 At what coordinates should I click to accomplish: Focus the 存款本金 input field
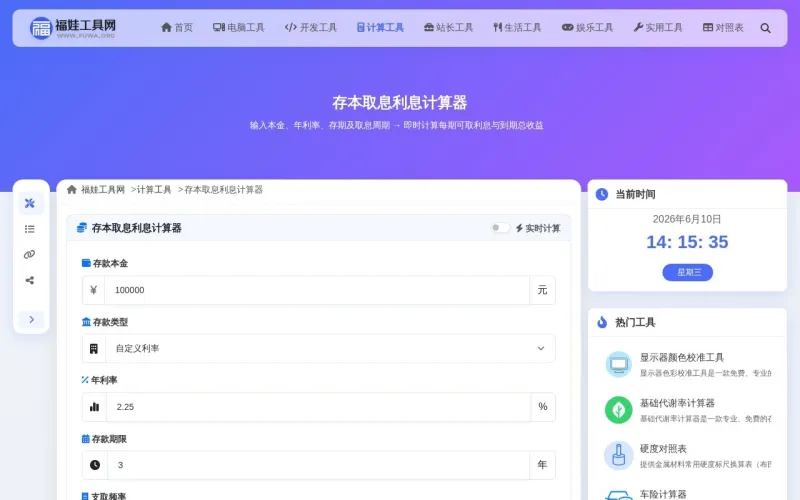point(317,290)
